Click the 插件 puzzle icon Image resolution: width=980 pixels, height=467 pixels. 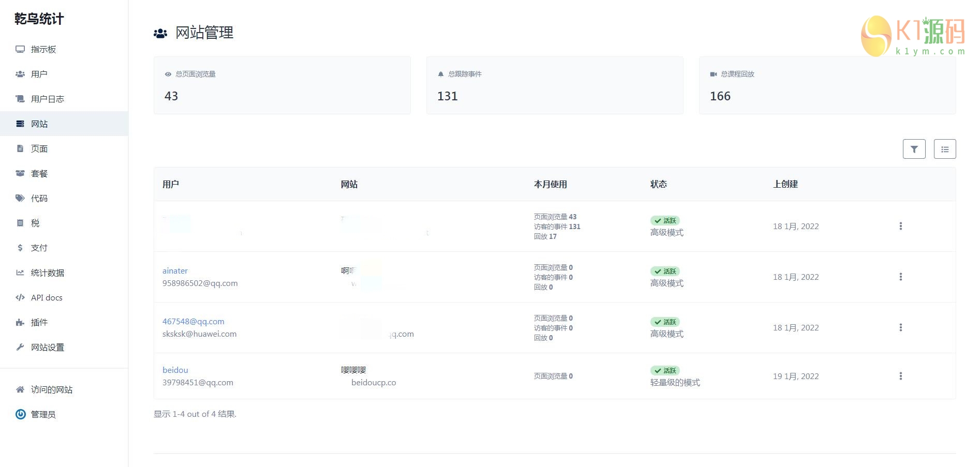point(20,322)
